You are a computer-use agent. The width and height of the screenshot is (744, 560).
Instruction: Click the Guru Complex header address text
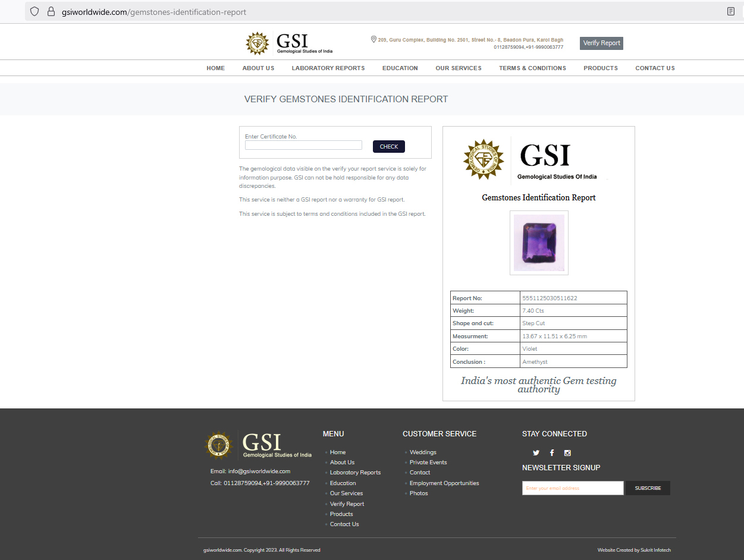[470, 40]
